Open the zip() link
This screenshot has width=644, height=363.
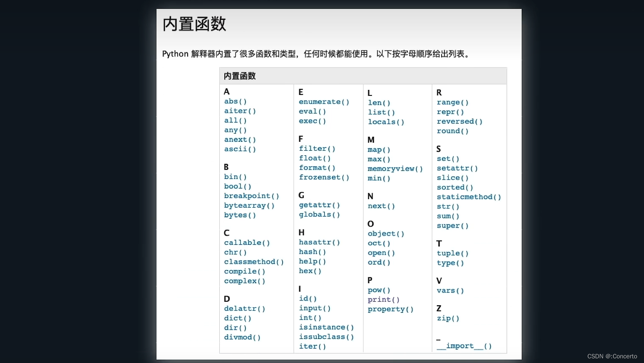[448, 318]
